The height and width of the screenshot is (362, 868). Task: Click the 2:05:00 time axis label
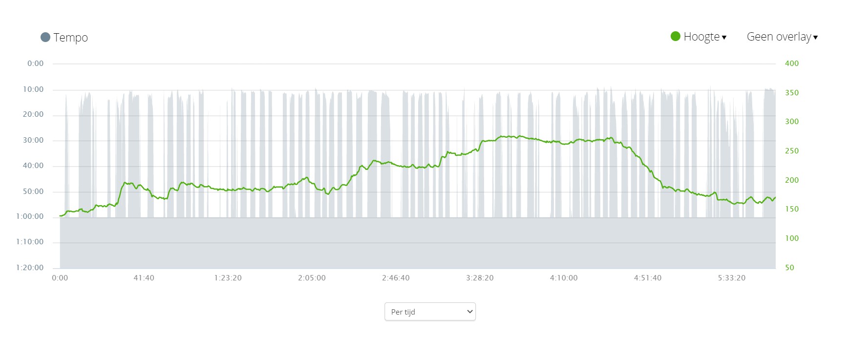pyautogui.click(x=312, y=278)
